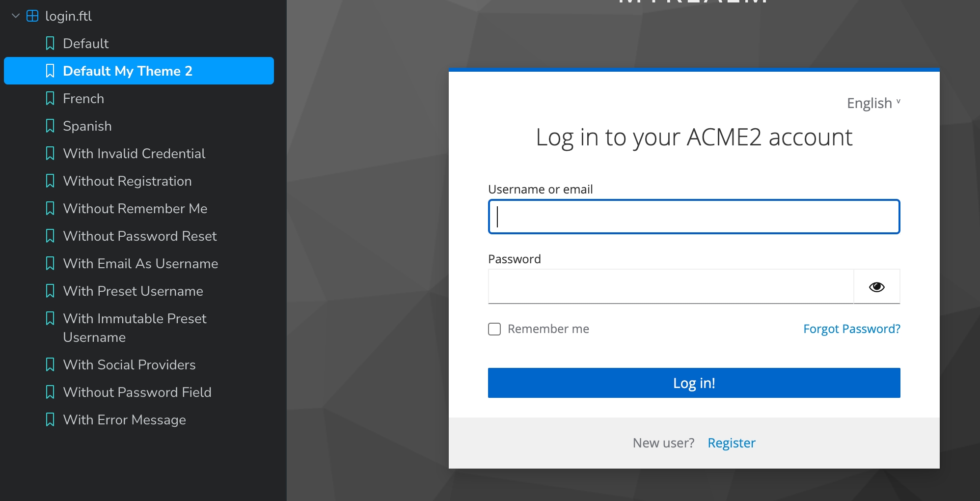Viewport: 980px width, 501px height.
Task: Follow the Forgot Password? link
Action: pyautogui.click(x=851, y=329)
